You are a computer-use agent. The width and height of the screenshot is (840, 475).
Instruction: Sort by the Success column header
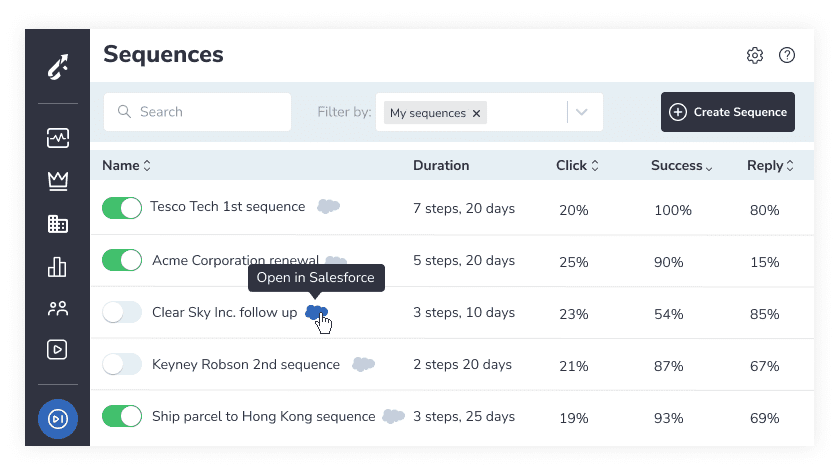681,165
